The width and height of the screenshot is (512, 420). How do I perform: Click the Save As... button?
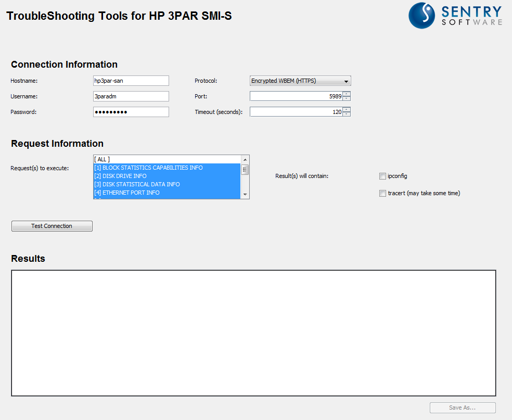[x=463, y=408]
